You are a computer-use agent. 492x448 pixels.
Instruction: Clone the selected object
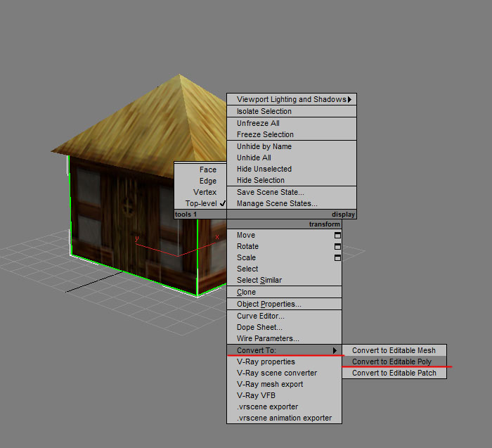(284, 292)
